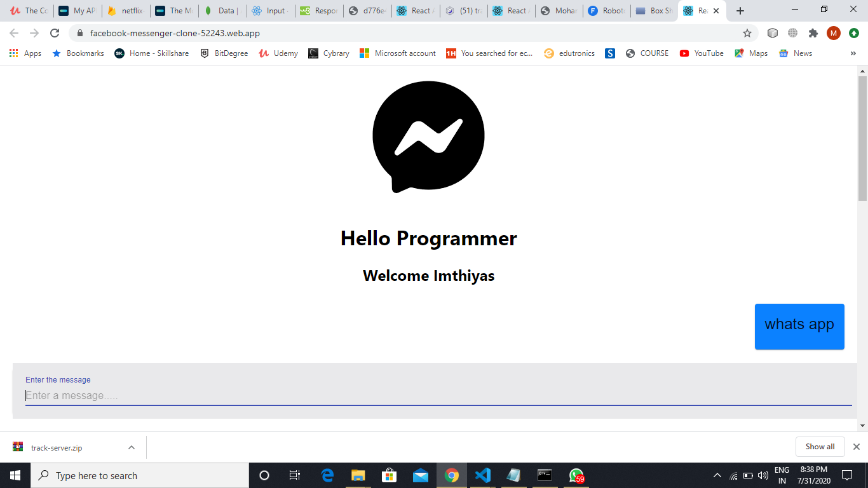Open the Mail app from the taskbar
868x488 pixels.
click(x=420, y=475)
